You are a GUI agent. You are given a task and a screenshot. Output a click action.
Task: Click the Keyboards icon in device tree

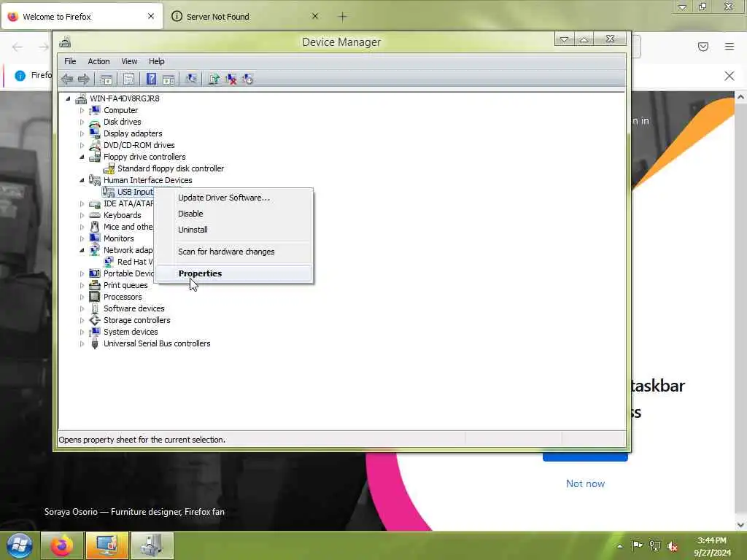95,215
